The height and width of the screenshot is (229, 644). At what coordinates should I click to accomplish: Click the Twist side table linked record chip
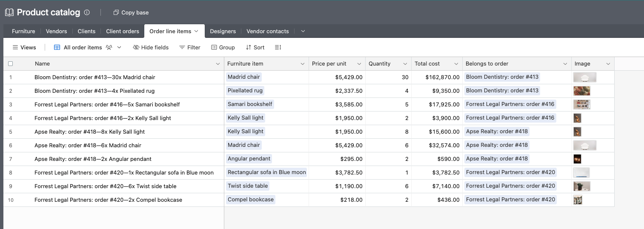pyautogui.click(x=248, y=186)
